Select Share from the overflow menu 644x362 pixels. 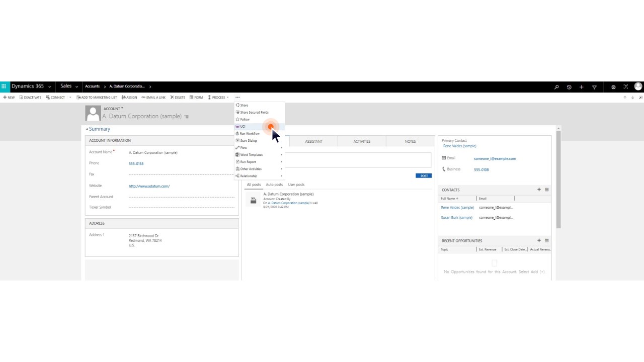click(260, 105)
